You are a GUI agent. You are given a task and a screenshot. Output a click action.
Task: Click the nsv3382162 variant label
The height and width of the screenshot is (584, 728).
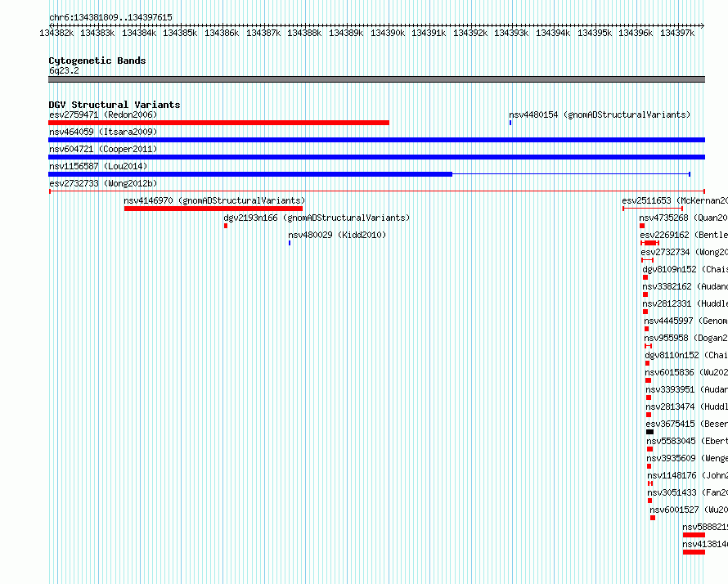click(685, 286)
